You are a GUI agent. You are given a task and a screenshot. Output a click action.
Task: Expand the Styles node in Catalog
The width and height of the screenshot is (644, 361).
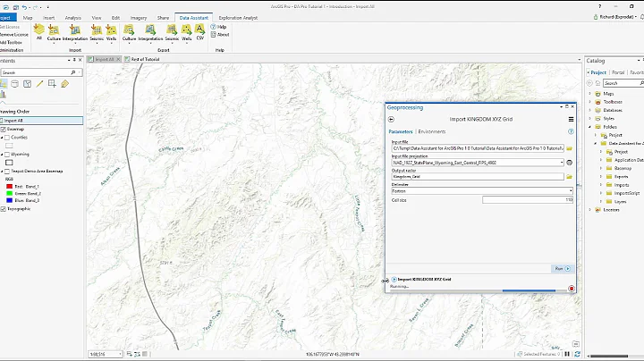590,119
